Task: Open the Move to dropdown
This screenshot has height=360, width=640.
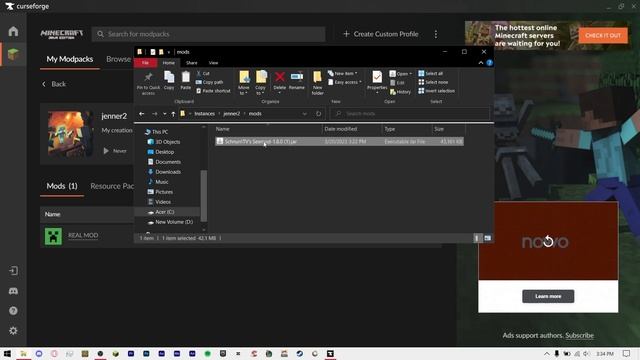Action: point(244,83)
